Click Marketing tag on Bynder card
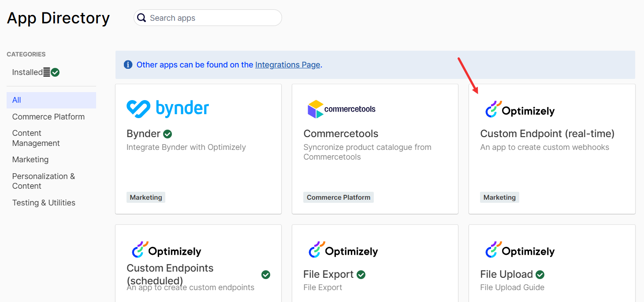Viewport: 644px width, 302px height. pos(146,198)
